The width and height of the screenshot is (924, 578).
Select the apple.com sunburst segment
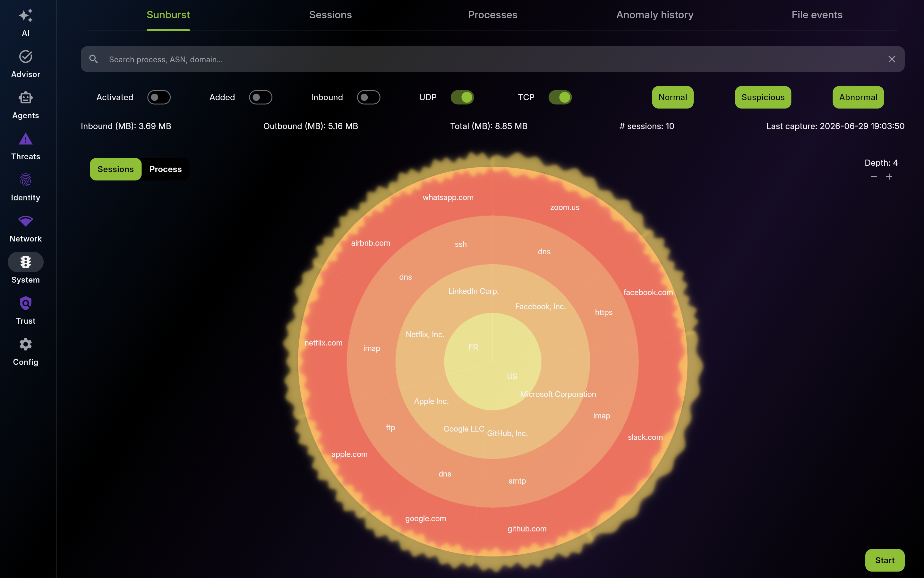pos(349,454)
